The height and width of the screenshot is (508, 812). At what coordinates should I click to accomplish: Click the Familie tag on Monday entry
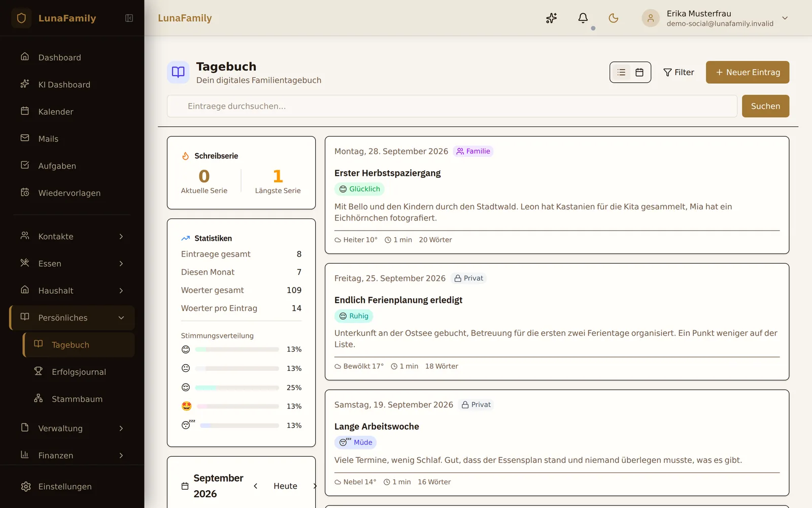tap(473, 151)
